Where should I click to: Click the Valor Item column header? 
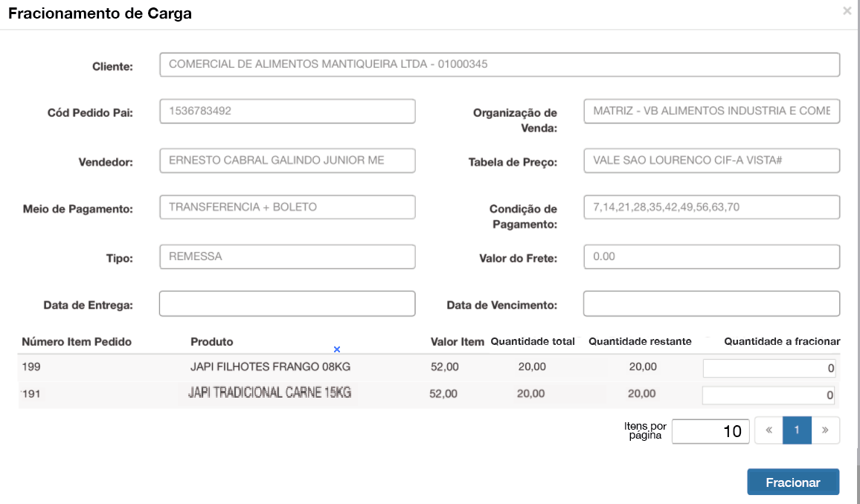click(458, 342)
